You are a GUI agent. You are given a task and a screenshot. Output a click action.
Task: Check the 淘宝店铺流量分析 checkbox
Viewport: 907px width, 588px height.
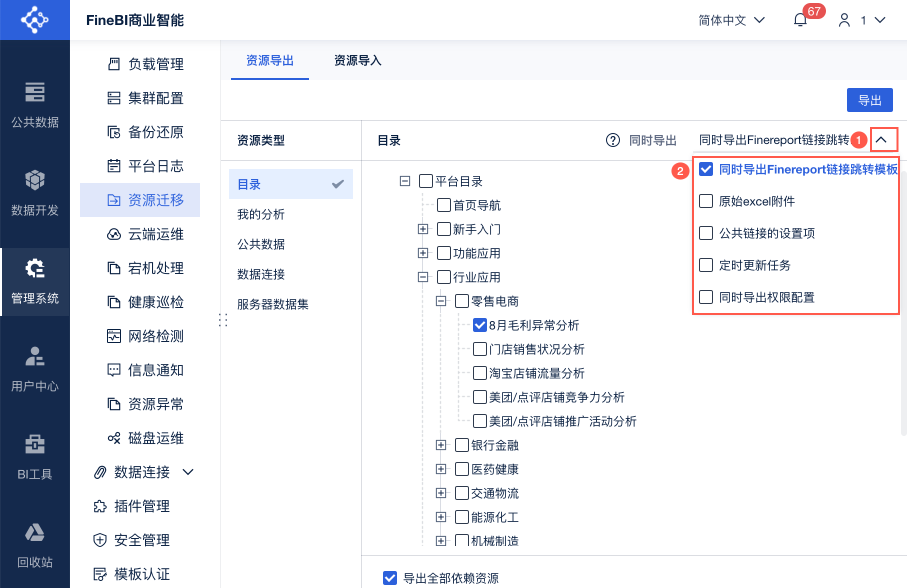[480, 373]
